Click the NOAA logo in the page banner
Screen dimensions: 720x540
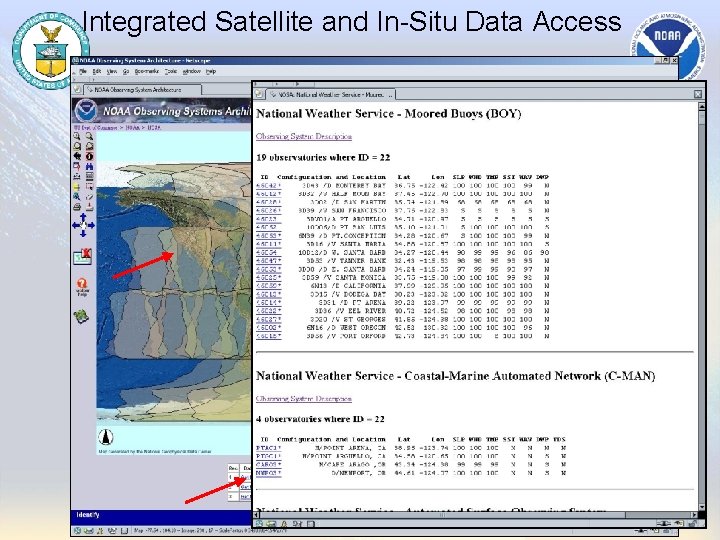pos(86,111)
